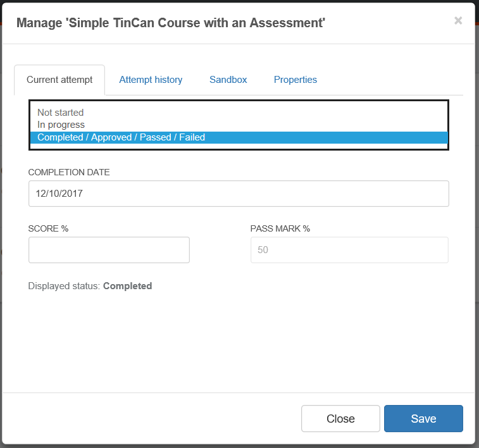This screenshot has width=479, height=448.
Task: Click the 'Displayed status:' label text
Action: 64,286
